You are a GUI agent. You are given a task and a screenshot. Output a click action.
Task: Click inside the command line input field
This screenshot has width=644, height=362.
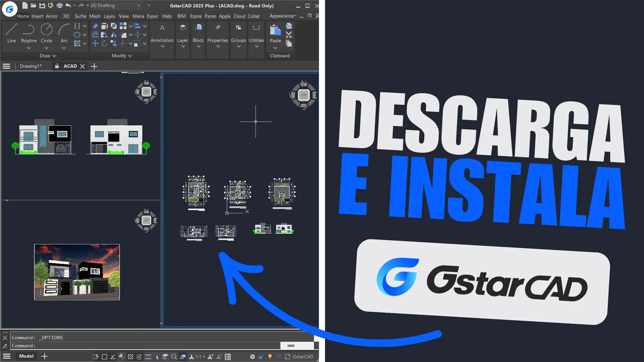(x=101, y=346)
